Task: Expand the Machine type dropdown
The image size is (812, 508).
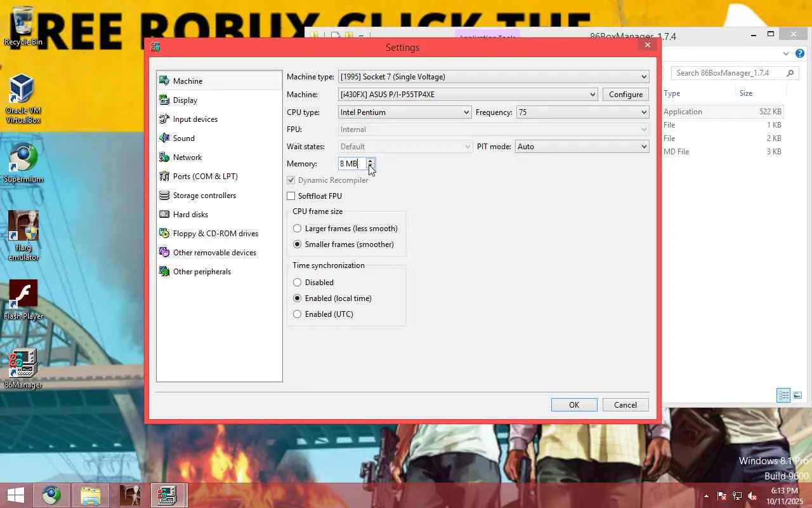Action: [x=494, y=77]
